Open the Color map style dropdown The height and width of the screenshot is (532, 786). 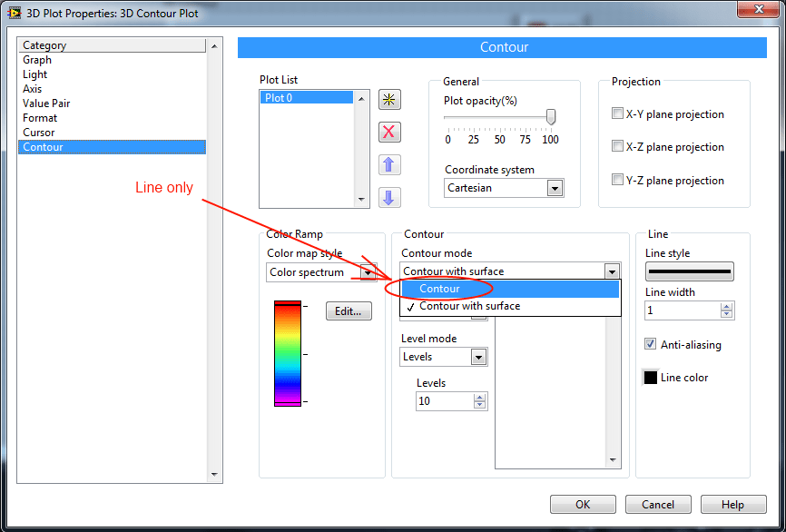[x=368, y=272]
